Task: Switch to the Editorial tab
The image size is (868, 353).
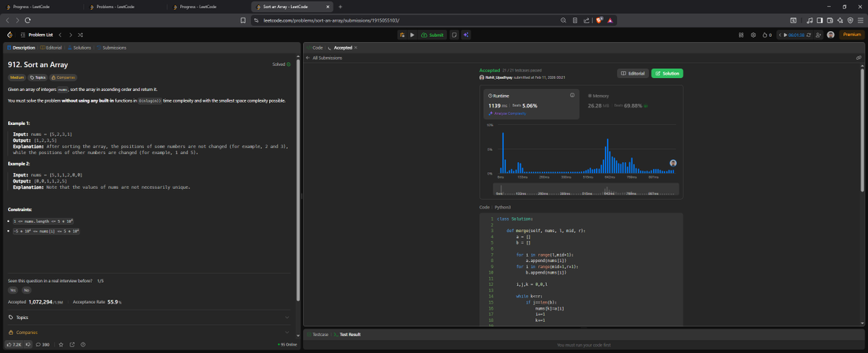Action: (x=52, y=48)
